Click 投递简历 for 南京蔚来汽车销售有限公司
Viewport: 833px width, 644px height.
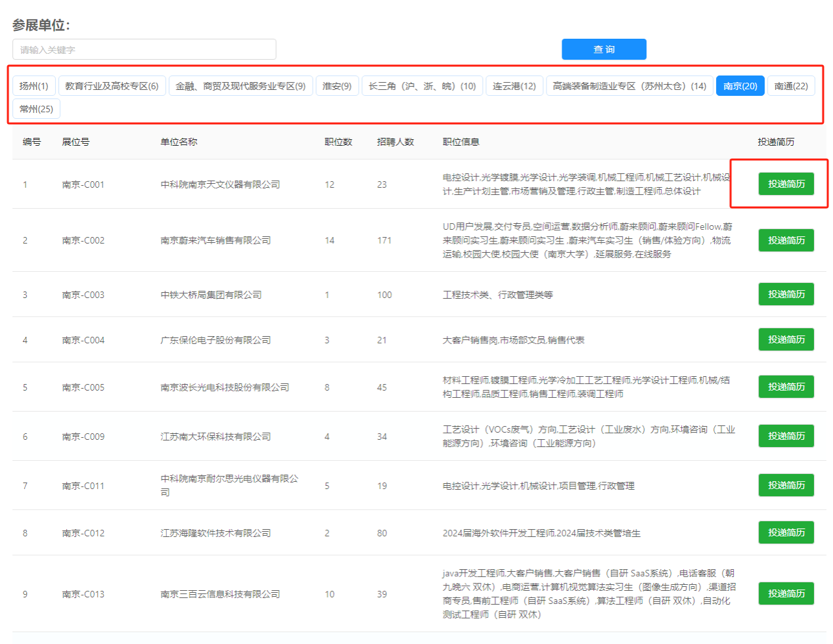tap(786, 240)
